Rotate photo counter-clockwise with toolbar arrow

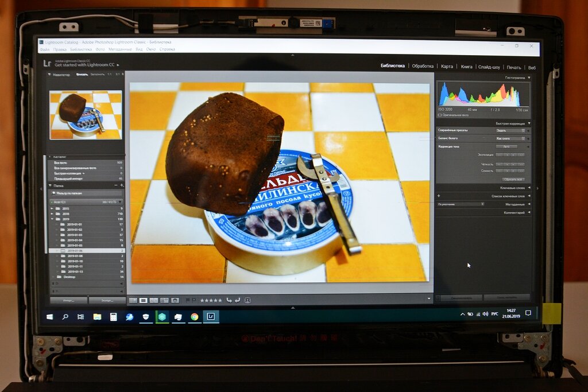click(x=229, y=300)
